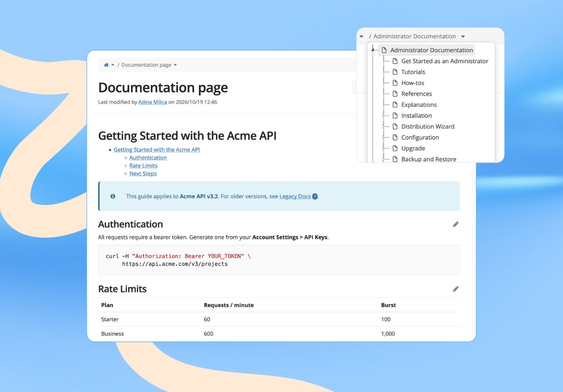Click the 100 burst value cell
This screenshot has width=563, height=392.
(x=386, y=319)
